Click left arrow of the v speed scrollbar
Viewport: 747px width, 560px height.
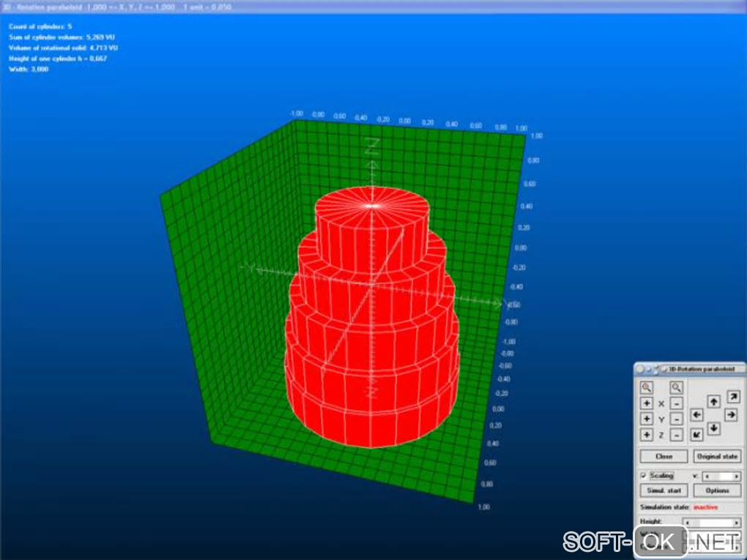click(x=707, y=477)
